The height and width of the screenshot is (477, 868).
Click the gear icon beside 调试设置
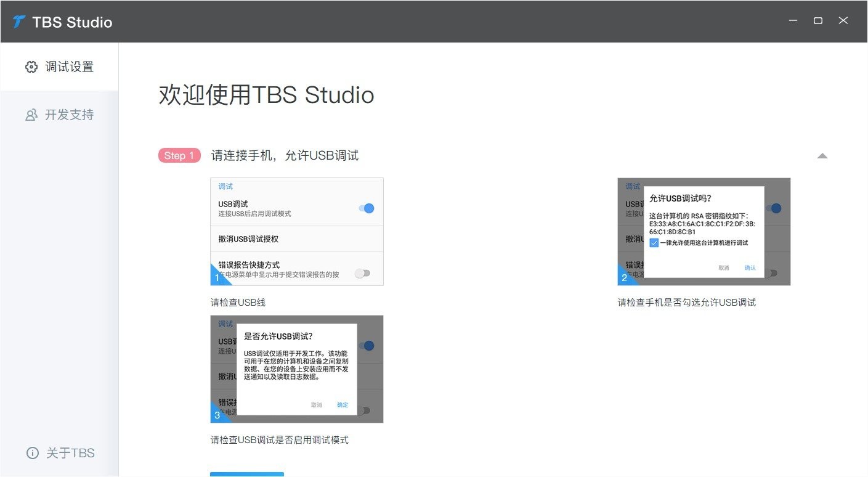click(31, 67)
